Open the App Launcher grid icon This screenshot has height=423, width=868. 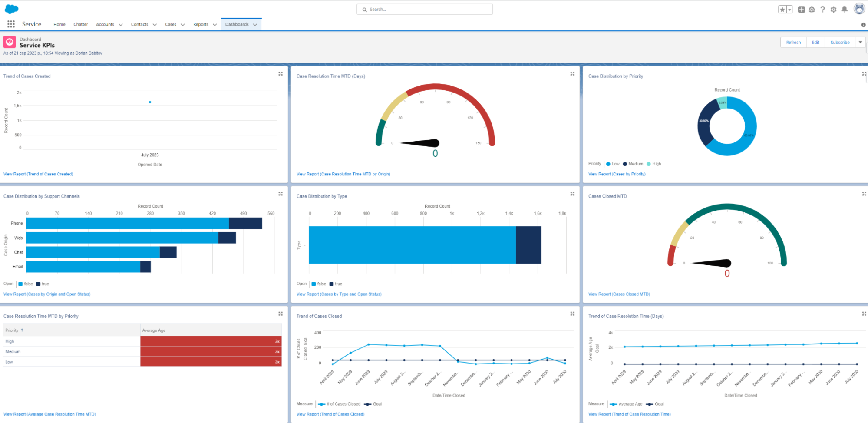point(11,24)
